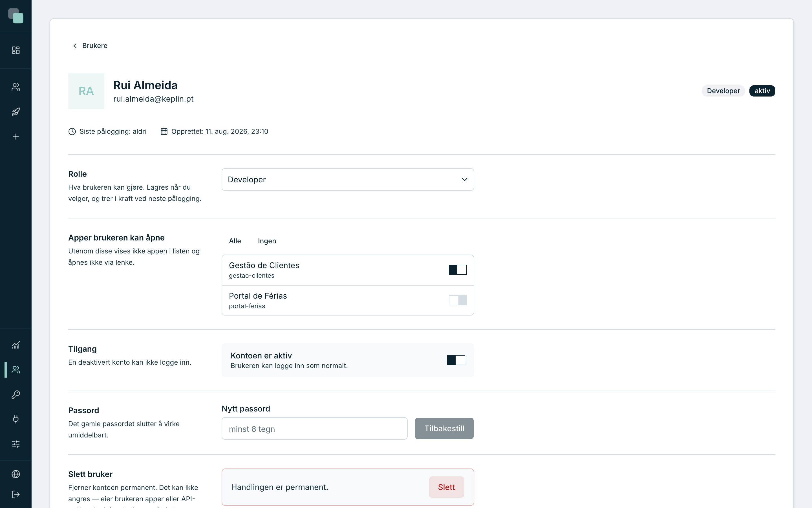Click the back chevron beside Brukere
The width and height of the screenshot is (812, 508).
pos(75,46)
